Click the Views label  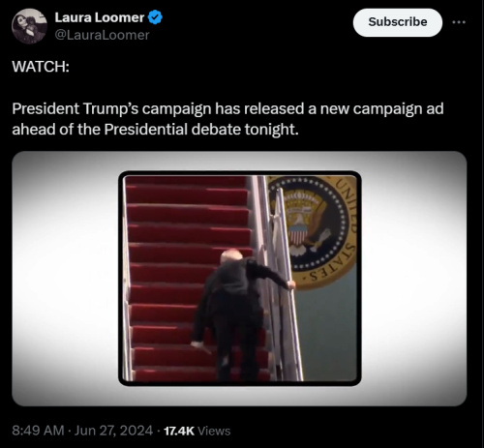coord(214,431)
